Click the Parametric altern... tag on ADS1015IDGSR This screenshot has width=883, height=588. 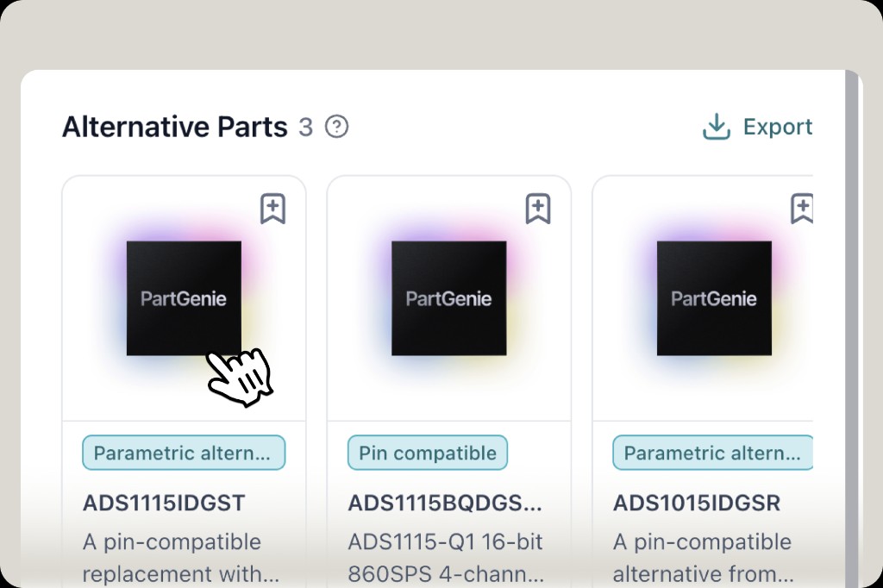(x=713, y=453)
